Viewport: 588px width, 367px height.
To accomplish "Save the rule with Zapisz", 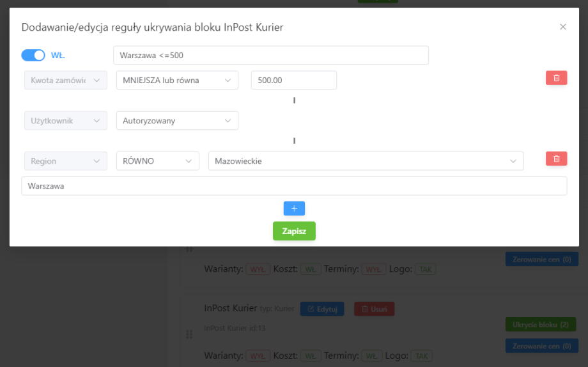I will pyautogui.click(x=294, y=231).
